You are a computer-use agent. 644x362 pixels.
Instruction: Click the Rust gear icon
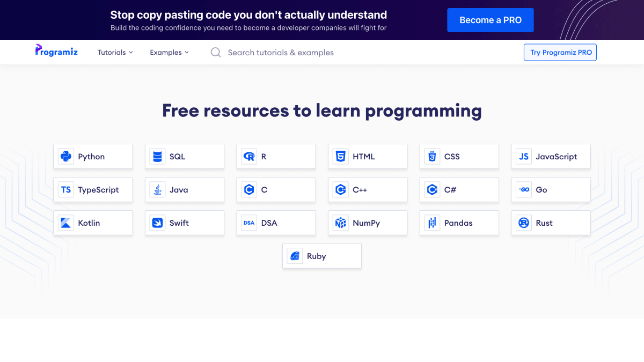tap(524, 223)
